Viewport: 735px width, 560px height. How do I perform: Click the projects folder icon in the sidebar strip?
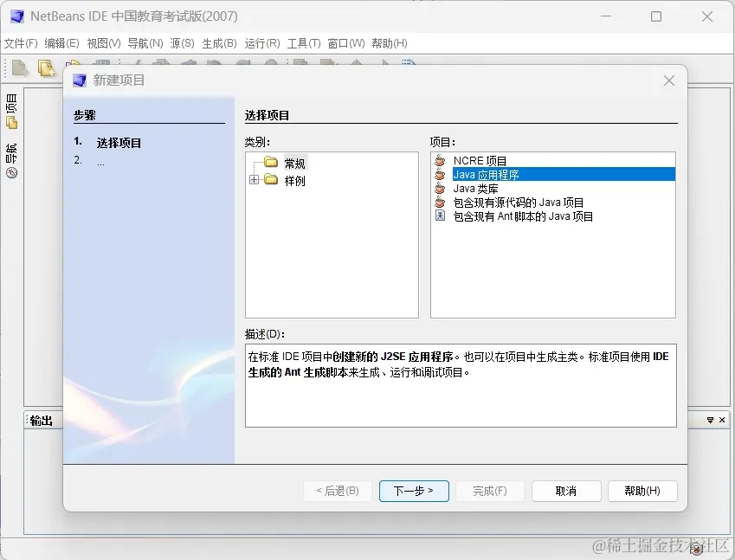click(10, 122)
